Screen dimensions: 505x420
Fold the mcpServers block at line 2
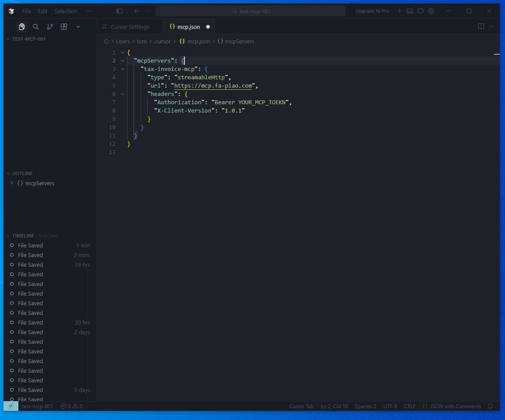122,60
